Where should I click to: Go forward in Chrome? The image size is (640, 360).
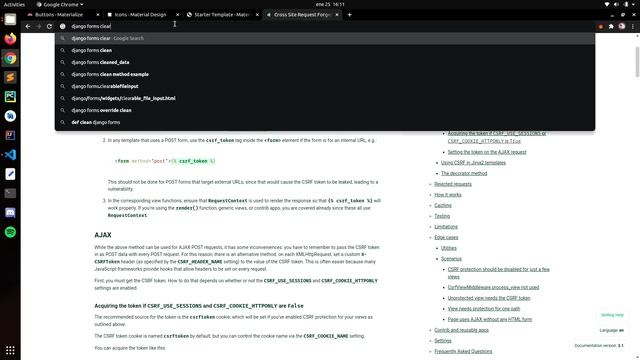tap(39, 26)
